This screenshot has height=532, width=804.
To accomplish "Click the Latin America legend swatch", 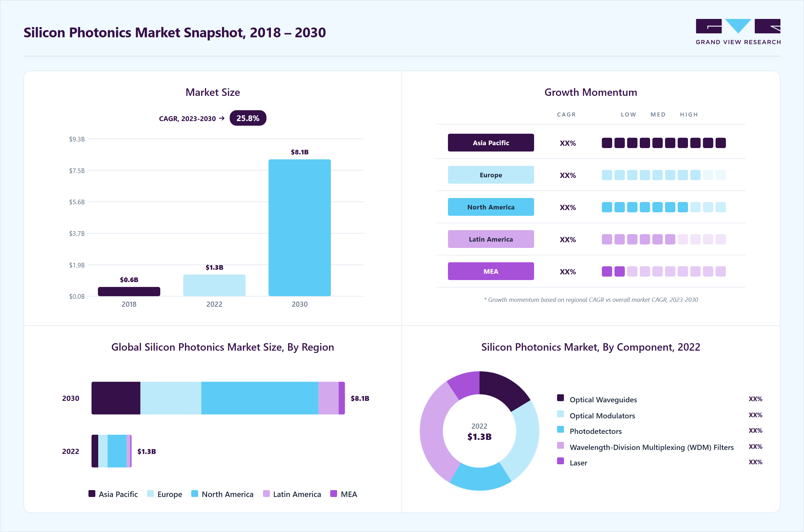I will 266,494.
